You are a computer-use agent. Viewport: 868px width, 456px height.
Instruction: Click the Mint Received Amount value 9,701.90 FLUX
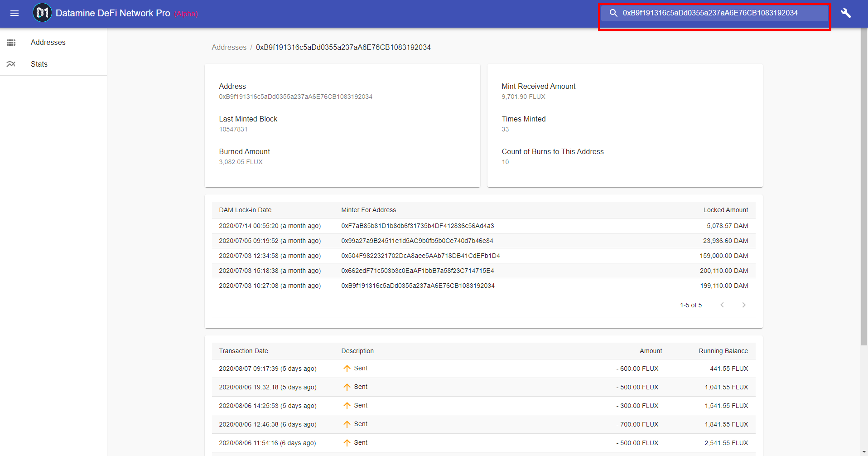pos(523,97)
